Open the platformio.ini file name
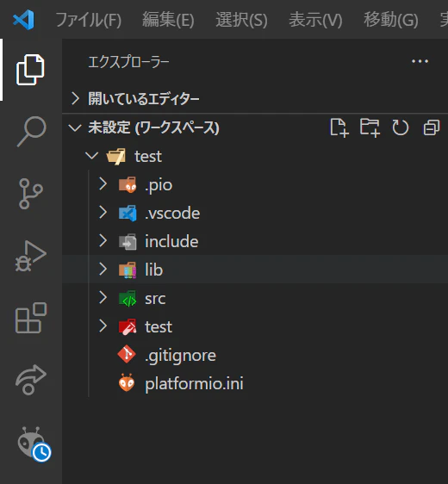448x484 pixels. [x=194, y=384]
